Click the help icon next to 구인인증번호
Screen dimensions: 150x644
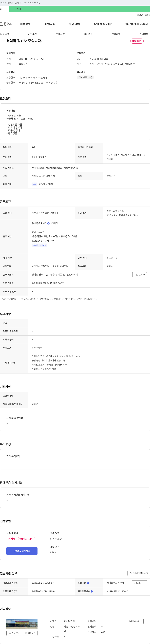(x=92, y=591)
